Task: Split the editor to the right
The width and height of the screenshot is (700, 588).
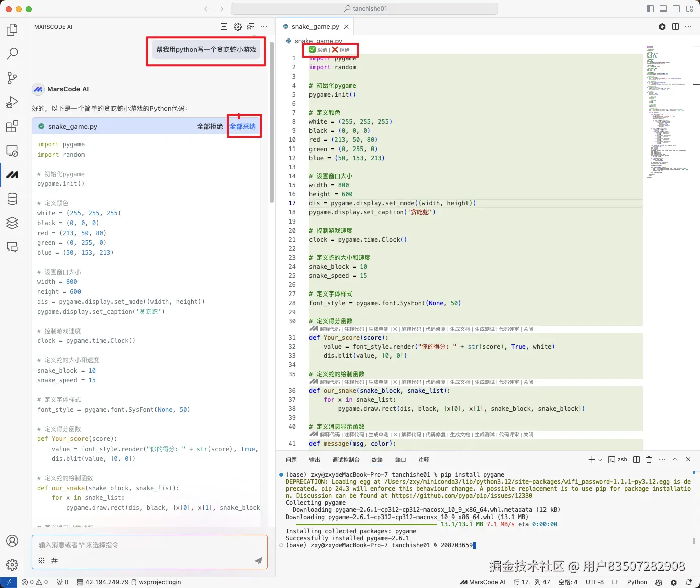Action: pyautogui.click(x=675, y=27)
